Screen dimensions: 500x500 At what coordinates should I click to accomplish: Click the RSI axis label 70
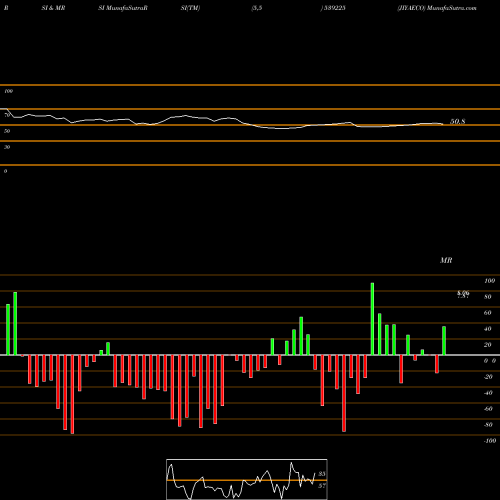point(7,115)
